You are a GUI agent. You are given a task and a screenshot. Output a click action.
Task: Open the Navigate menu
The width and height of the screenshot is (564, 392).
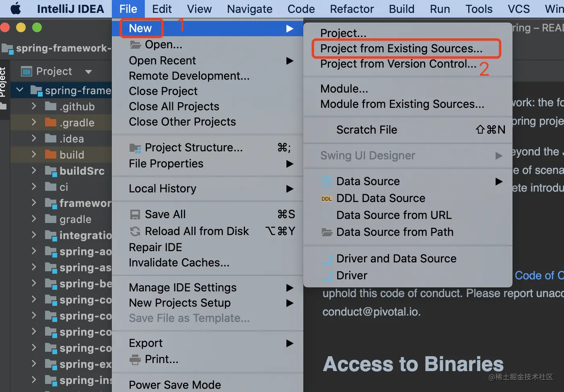(x=249, y=9)
